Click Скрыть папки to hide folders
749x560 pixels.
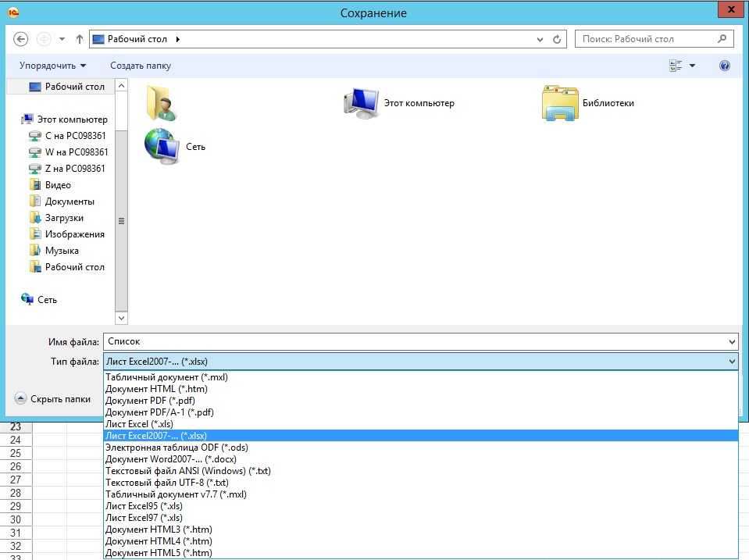point(53,399)
